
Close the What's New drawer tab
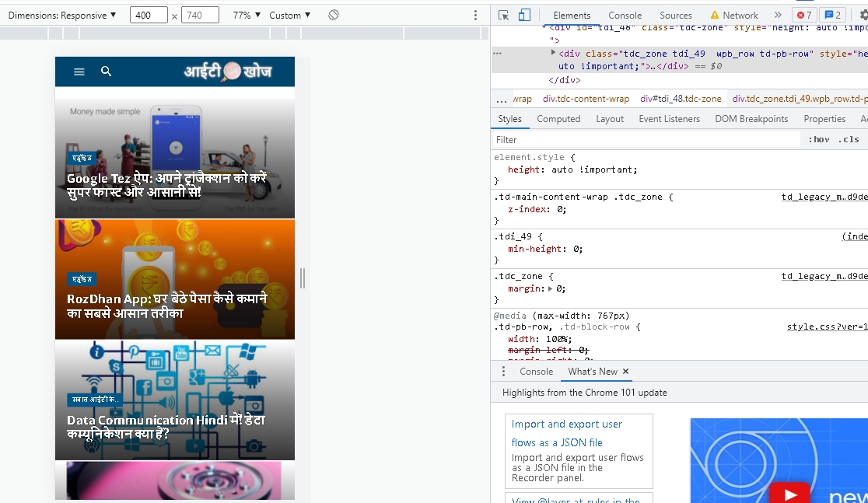[x=625, y=372]
